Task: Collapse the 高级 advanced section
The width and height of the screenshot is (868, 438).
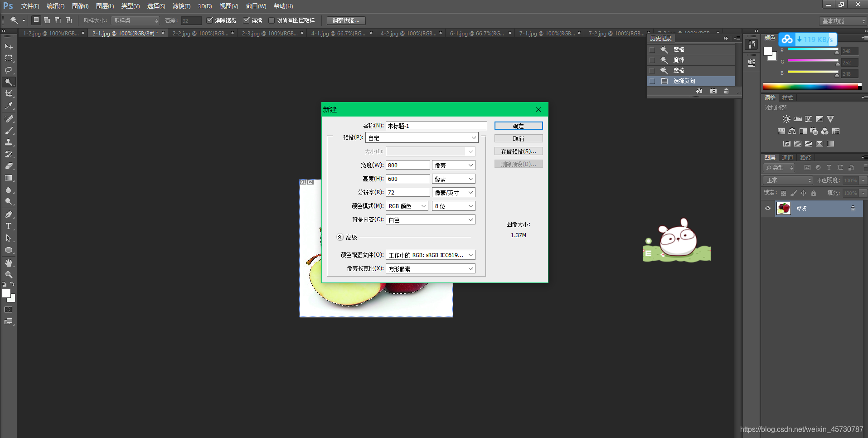Action: coord(340,237)
